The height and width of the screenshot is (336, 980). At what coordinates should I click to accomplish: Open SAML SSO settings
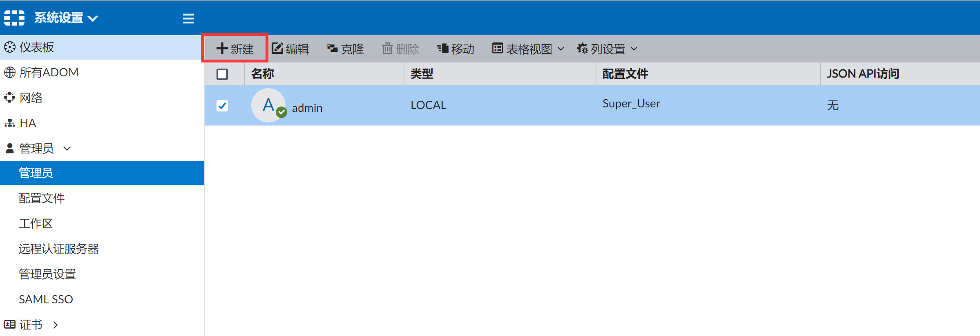coord(46,299)
